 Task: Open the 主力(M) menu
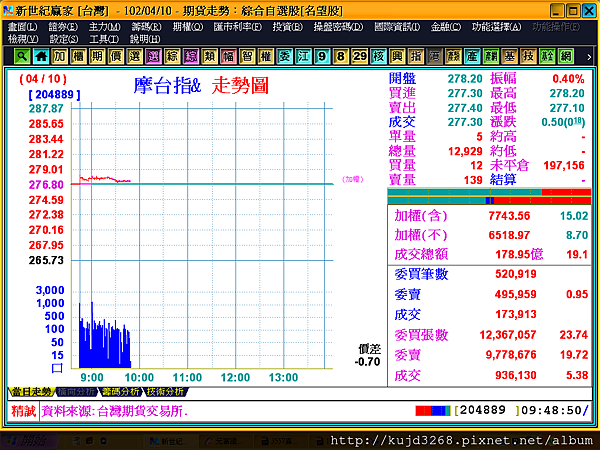[104, 27]
